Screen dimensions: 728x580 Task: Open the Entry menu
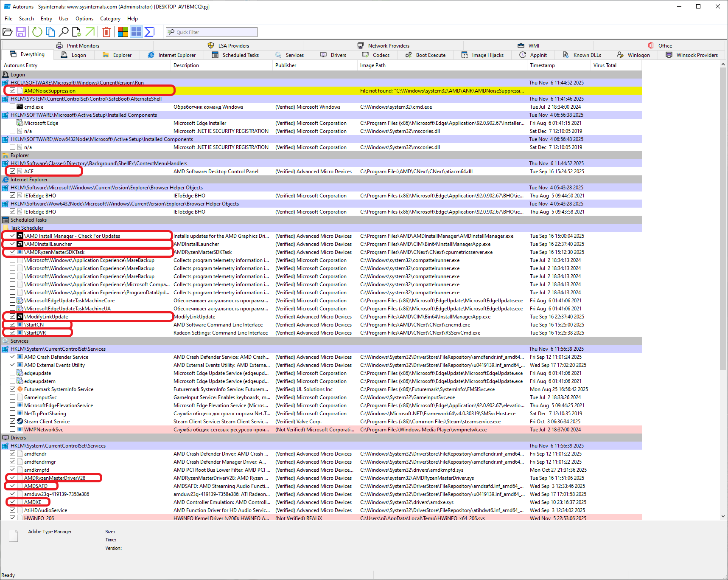[46, 19]
